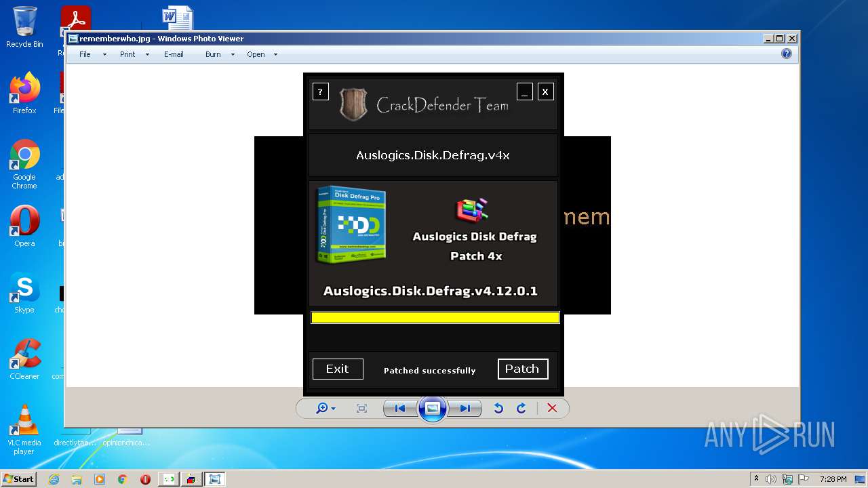
Task: Open the Word document icon on desktop
Action: click(177, 19)
